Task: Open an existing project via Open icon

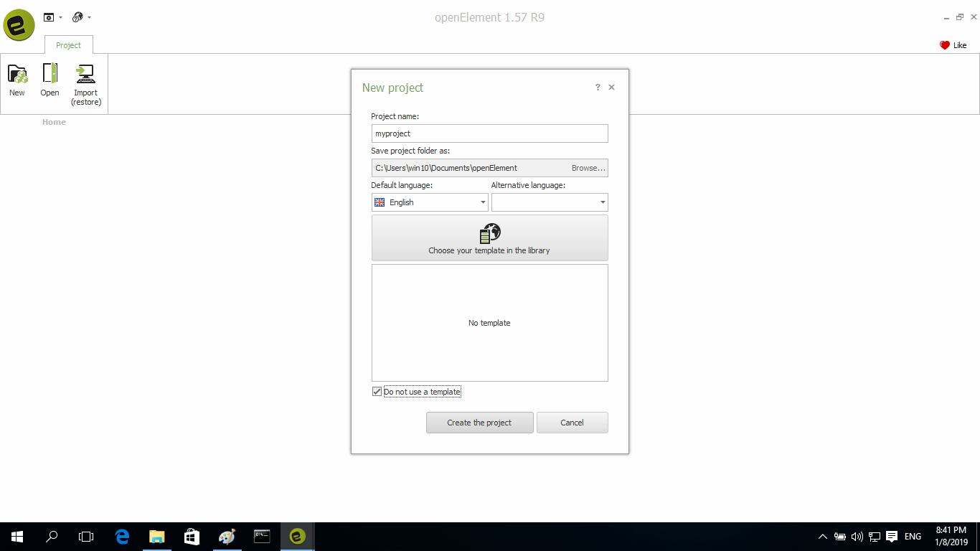Action: pyautogui.click(x=50, y=74)
